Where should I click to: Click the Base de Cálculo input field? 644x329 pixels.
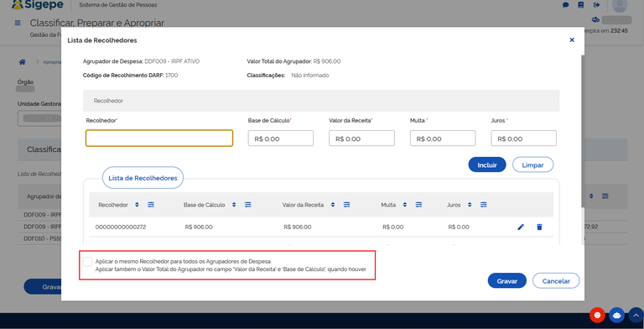click(x=281, y=138)
